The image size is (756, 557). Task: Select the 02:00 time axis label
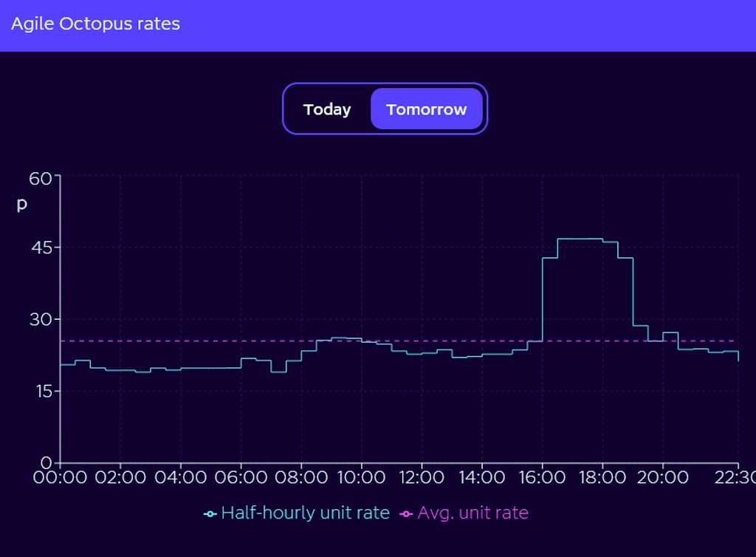tap(120, 477)
